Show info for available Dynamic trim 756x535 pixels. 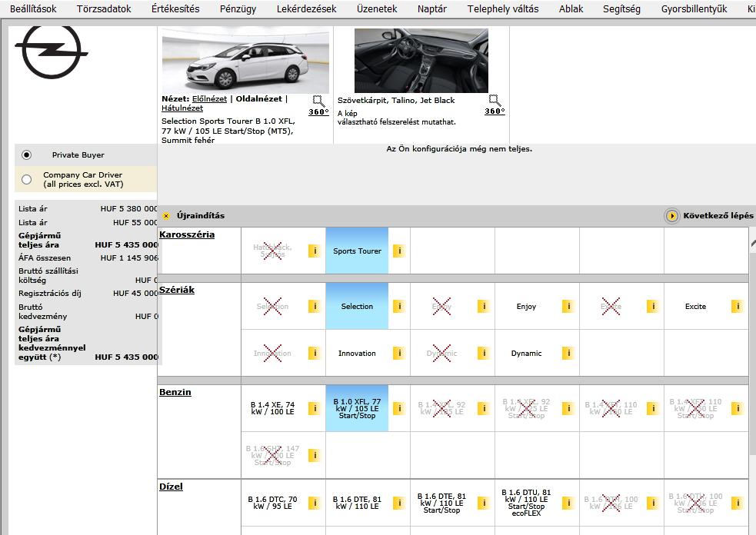[568, 354]
